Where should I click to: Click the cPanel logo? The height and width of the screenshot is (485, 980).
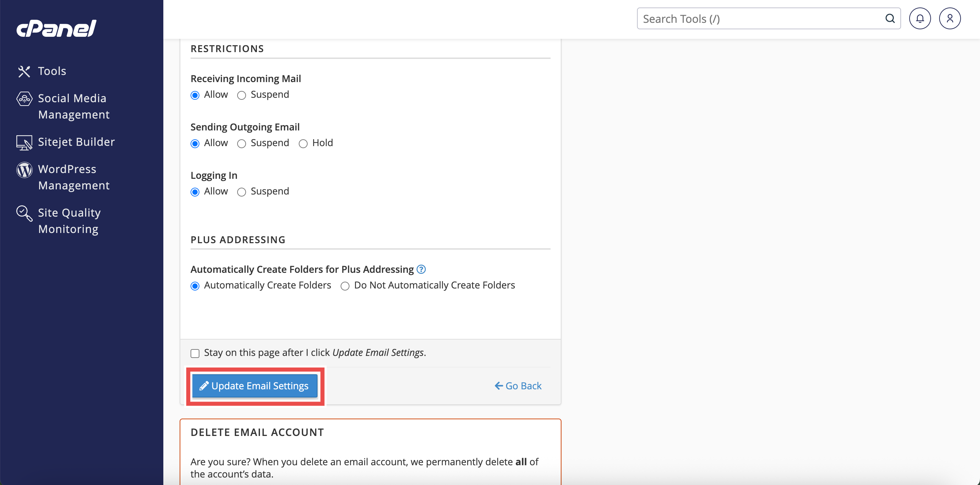(56, 29)
